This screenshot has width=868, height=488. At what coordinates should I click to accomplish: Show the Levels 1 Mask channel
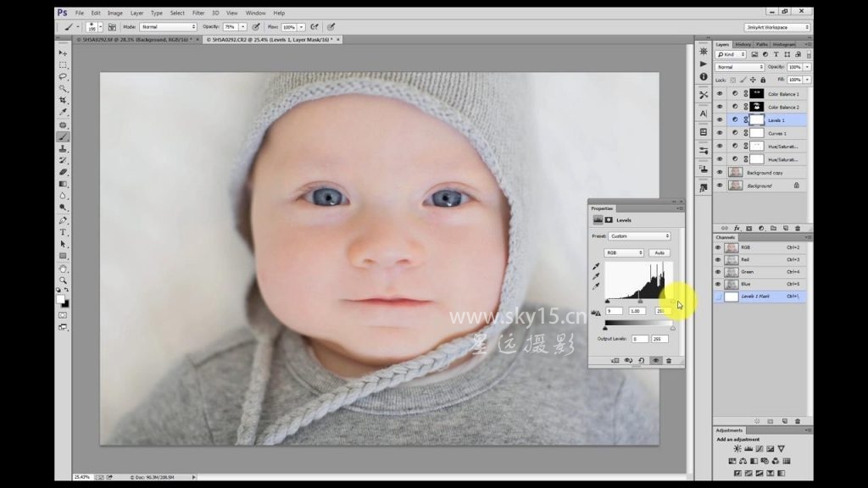coord(719,297)
